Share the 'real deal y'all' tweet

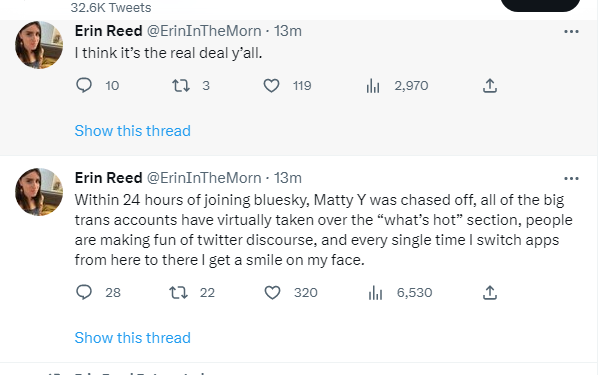tap(490, 85)
